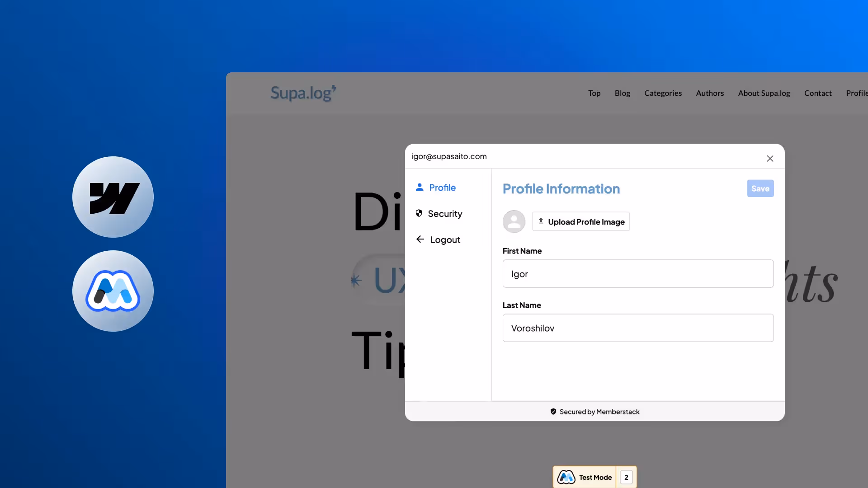Open the About Supa.log page link
Image resolution: width=868 pixels, height=488 pixels.
[764, 93]
